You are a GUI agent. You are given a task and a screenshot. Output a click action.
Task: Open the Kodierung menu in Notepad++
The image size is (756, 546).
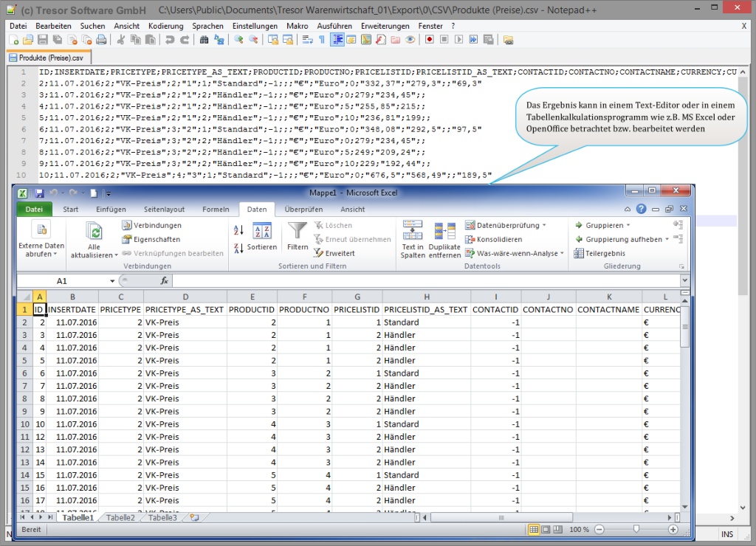click(x=165, y=26)
